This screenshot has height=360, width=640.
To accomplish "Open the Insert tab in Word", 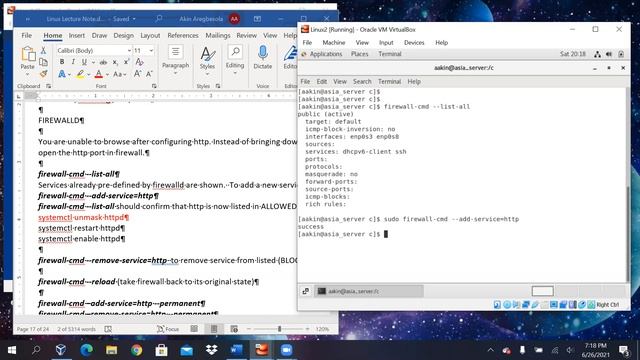I will pos(77,36).
